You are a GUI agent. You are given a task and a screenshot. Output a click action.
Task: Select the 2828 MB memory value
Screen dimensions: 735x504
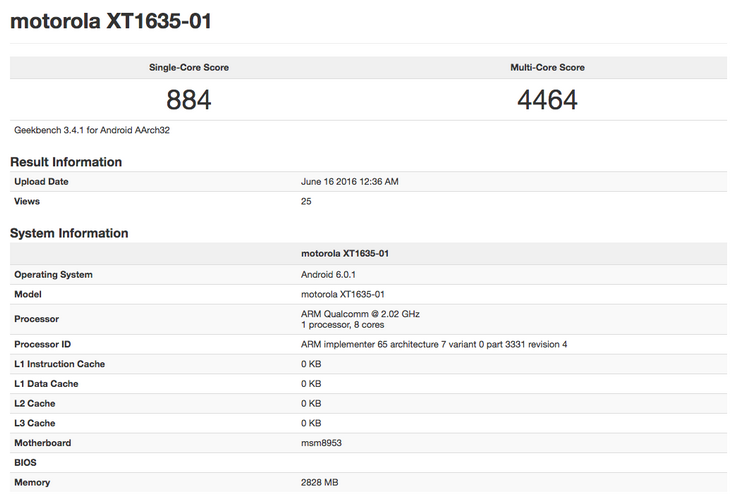click(x=320, y=482)
